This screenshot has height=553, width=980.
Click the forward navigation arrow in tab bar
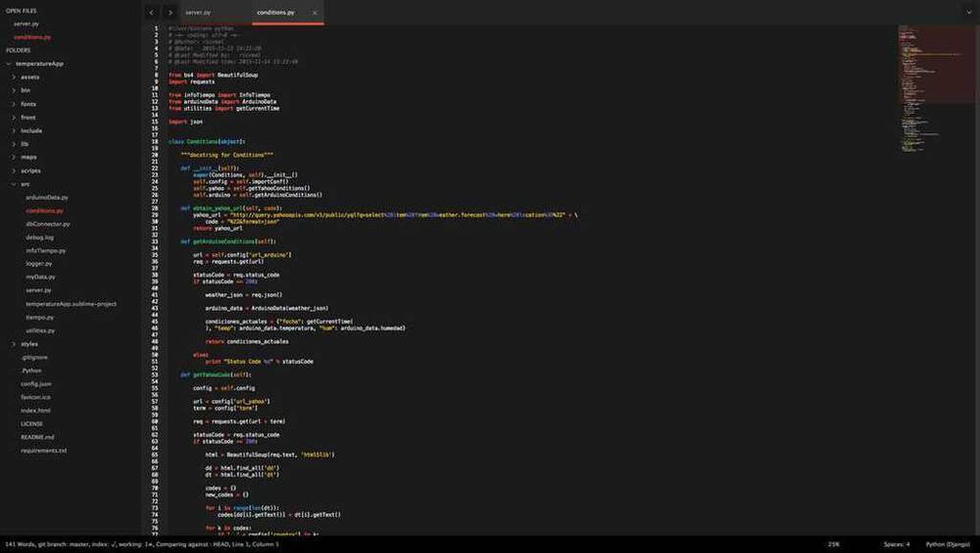[x=170, y=13]
